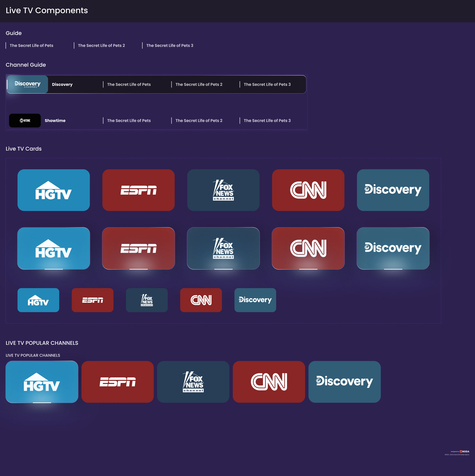The height and width of the screenshot is (476, 475).
Task: Choose the small Discovery card
Action: click(x=255, y=300)
